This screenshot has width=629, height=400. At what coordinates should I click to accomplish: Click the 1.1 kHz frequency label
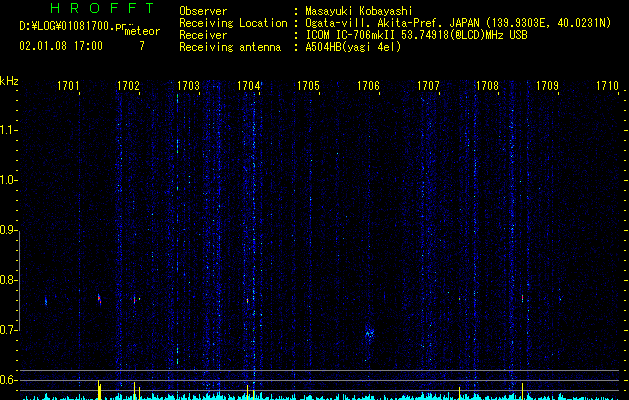pyautogui.click(x=8, y=130)
